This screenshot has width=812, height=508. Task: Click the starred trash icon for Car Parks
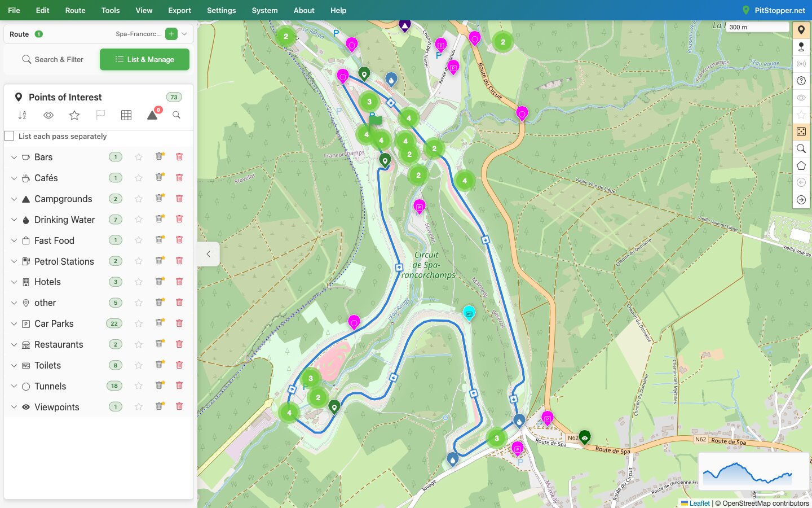[160, 323]
